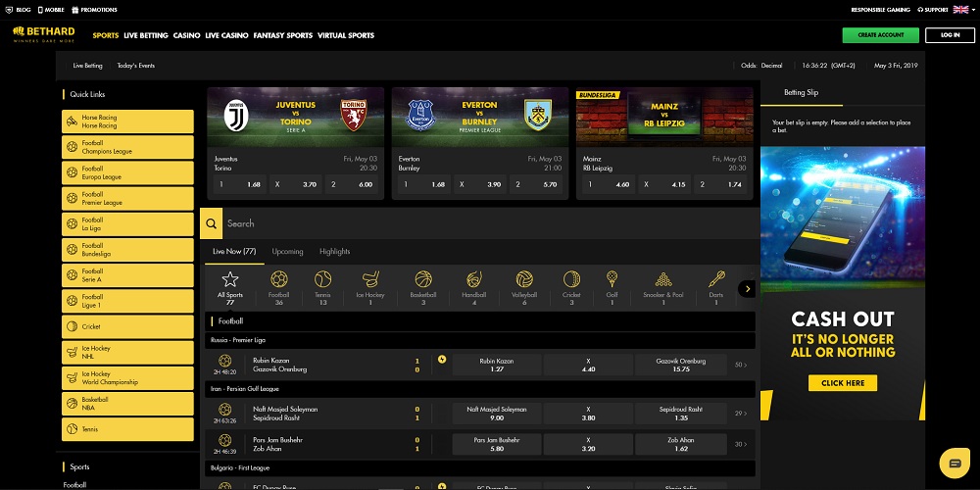Open Today's Events in sub-navigation

[135, 66]
